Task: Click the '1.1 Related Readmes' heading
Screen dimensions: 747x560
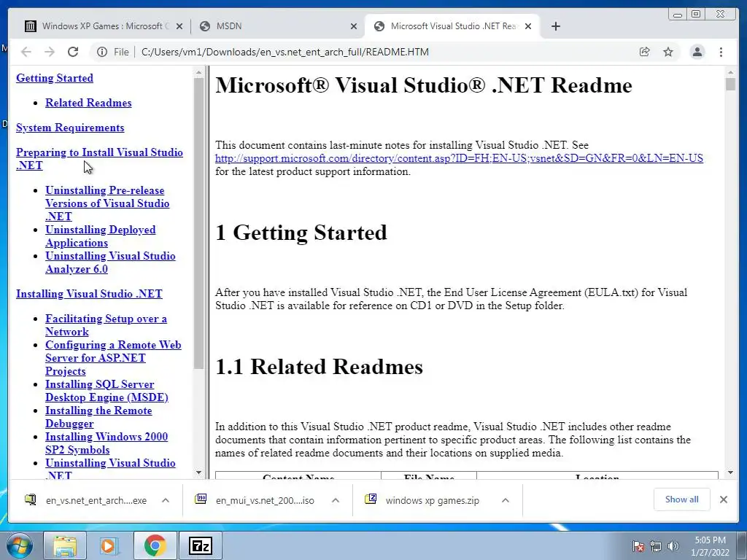Action: (x=320, y=367)
